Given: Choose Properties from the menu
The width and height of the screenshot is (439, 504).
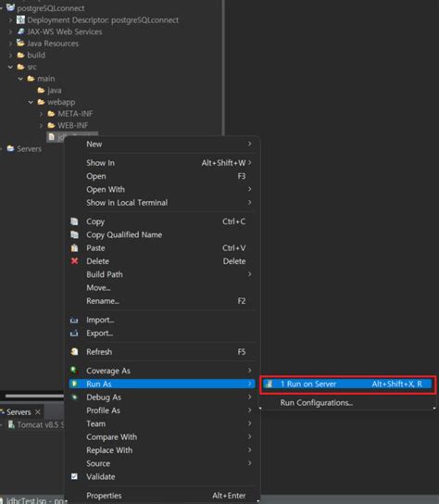Looking at the screenshot, I should click(162, 496).
